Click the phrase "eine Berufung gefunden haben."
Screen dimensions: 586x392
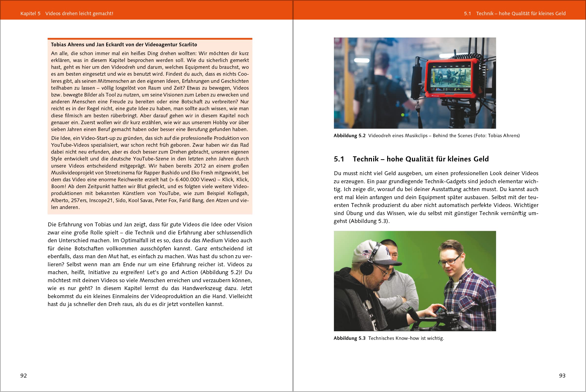pyautogui.click(x=212, y=130)
